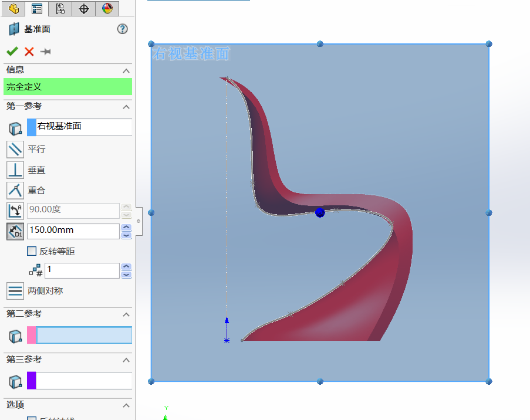
Task: Click the 完全定义 status message
Action: pos(67,87)
